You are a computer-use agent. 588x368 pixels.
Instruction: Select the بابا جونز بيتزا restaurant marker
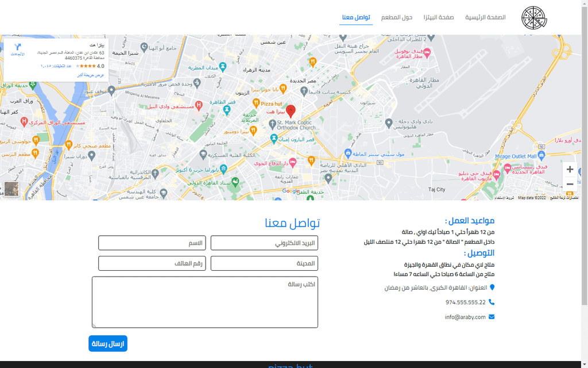pos(283,89)
